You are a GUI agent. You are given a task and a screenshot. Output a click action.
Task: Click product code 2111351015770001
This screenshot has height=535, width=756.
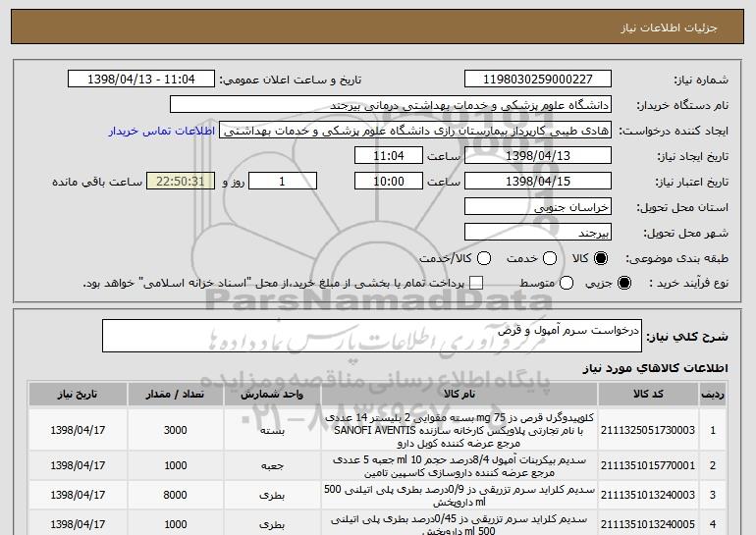coord(648,465)
